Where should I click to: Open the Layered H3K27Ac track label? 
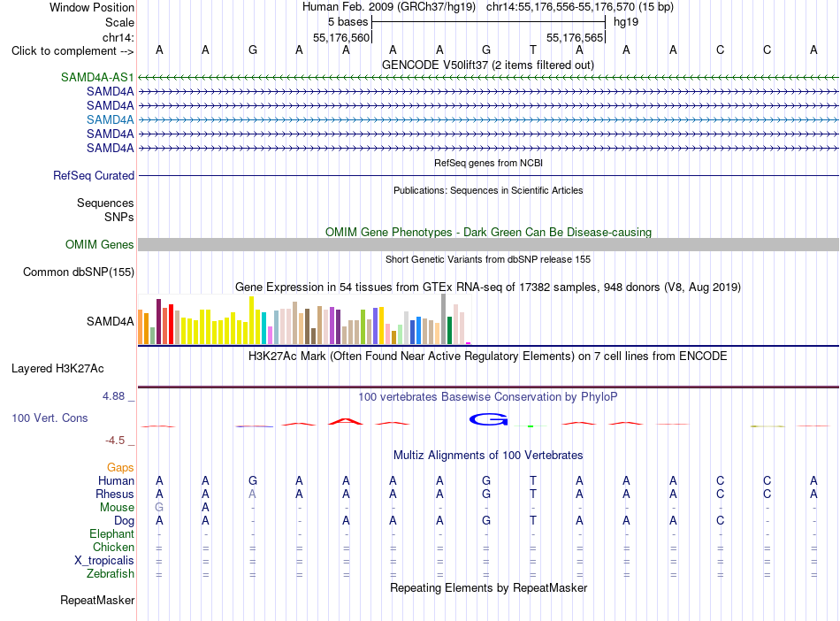57,369
